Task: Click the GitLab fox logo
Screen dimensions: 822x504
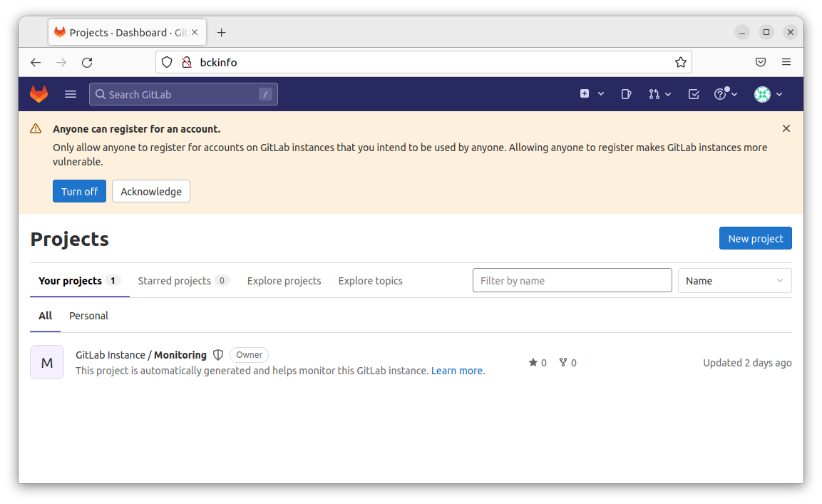Action: pos(38,93)
